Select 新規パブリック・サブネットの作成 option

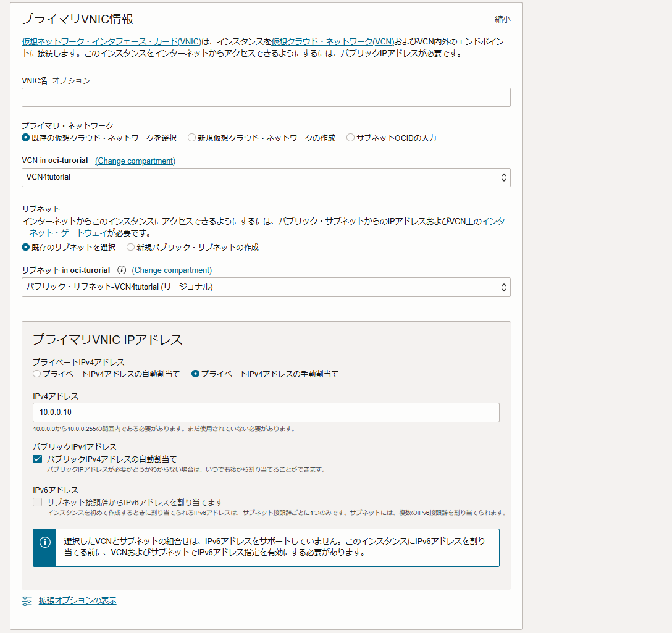pyautogui.click(x=130, y=246)
